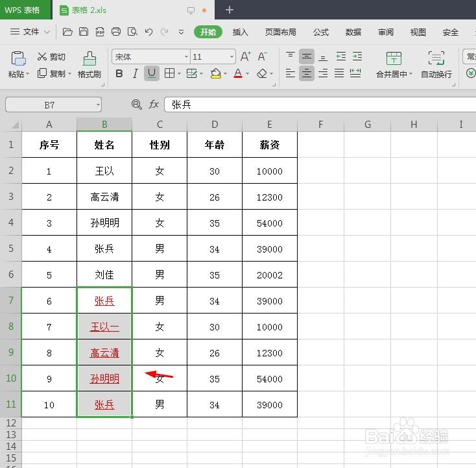
Task: Select column B header
Action: coord(104,124)
